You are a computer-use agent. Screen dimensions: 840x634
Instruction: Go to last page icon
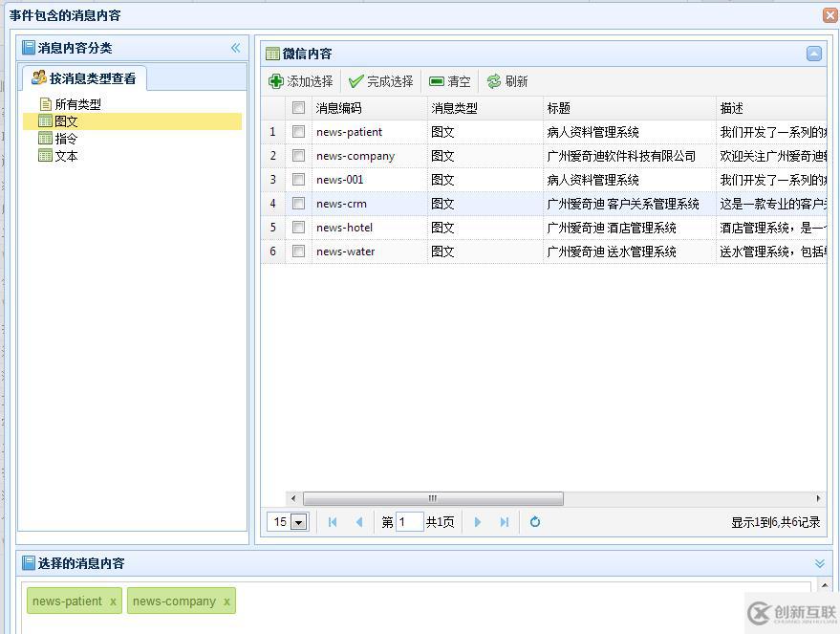505,522
